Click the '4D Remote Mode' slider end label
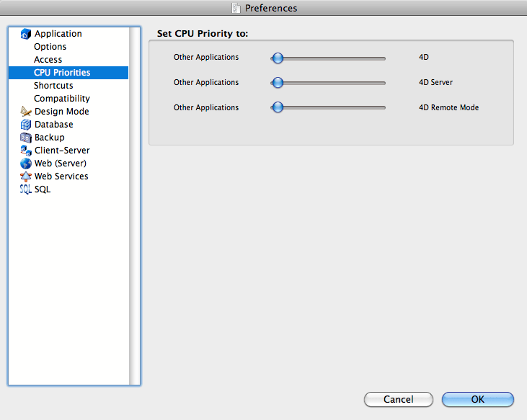This screenshot has height=420, width=527. (448, 107)
